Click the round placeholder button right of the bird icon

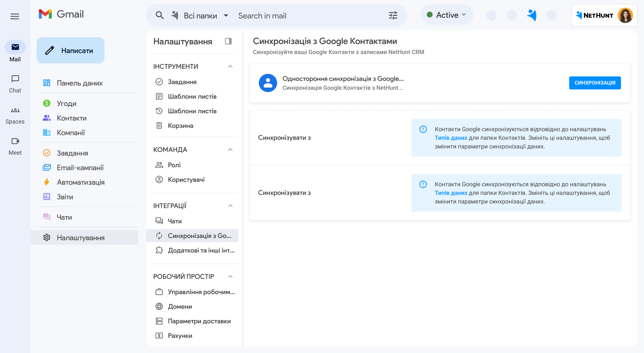552,15
